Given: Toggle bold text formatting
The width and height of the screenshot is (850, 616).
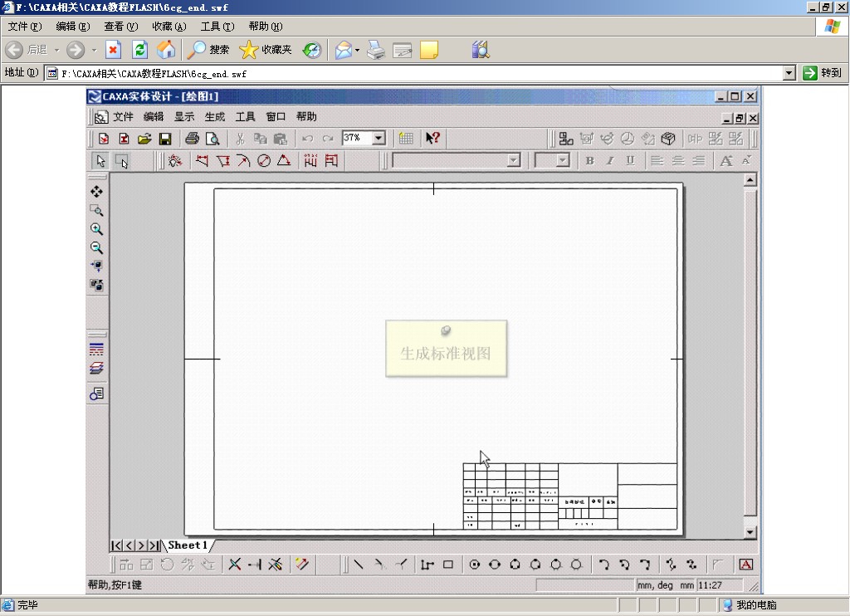Looking at the screenshot, I should (x=590, y=160).
